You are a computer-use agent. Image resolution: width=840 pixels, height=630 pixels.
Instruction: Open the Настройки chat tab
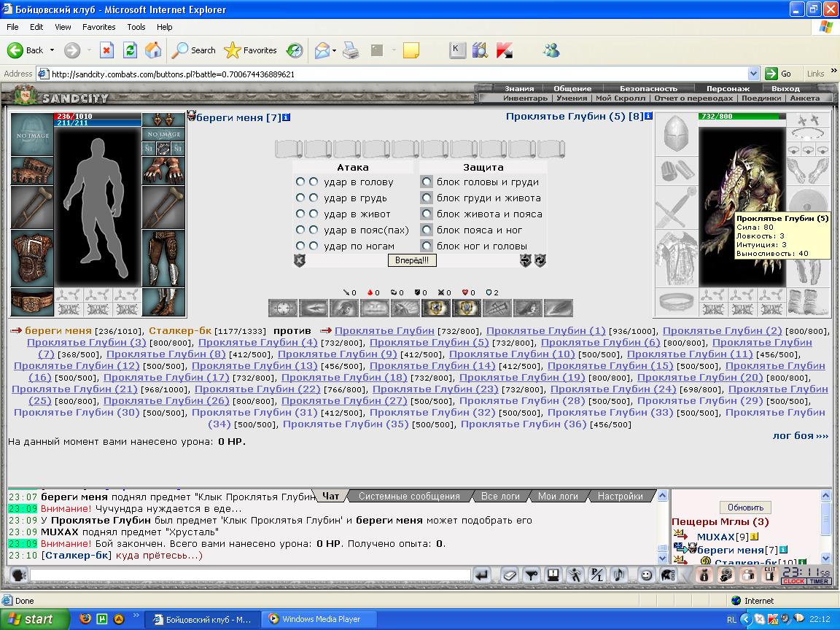[620, 496]
